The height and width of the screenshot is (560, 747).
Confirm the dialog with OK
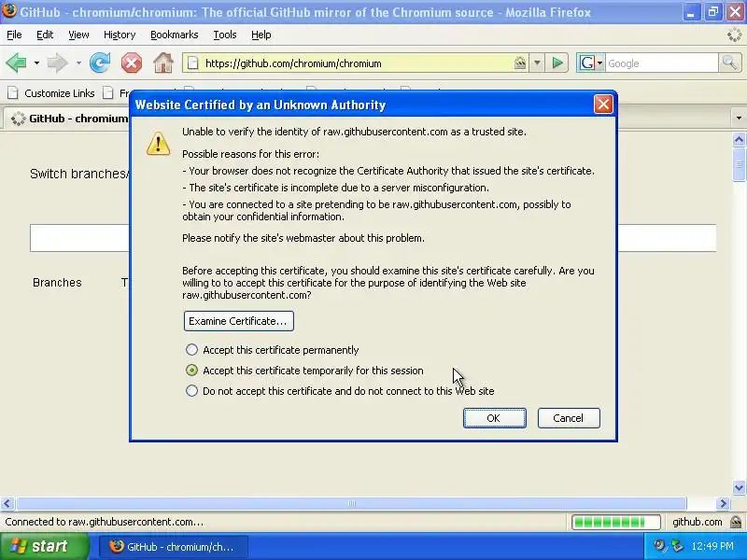pyautogui.click(x=495, y=418)
